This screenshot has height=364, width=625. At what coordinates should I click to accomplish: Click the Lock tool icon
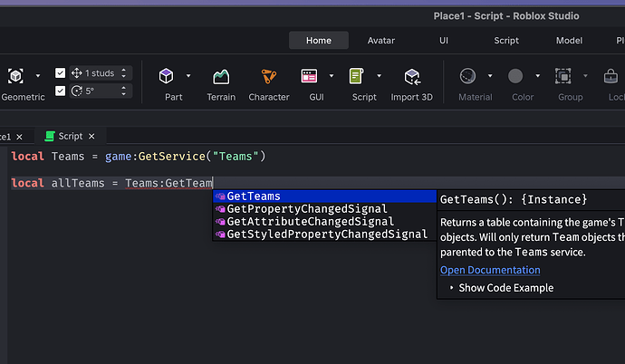coord(611,76)
